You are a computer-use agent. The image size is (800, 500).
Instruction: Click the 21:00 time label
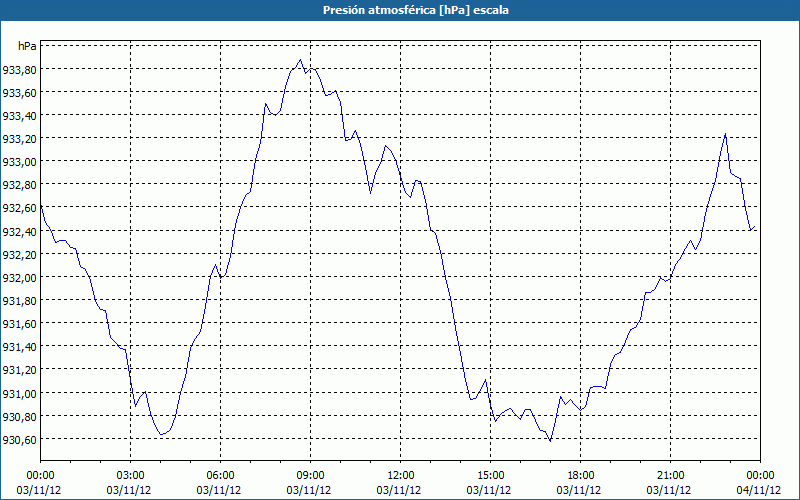pos(670,476)
